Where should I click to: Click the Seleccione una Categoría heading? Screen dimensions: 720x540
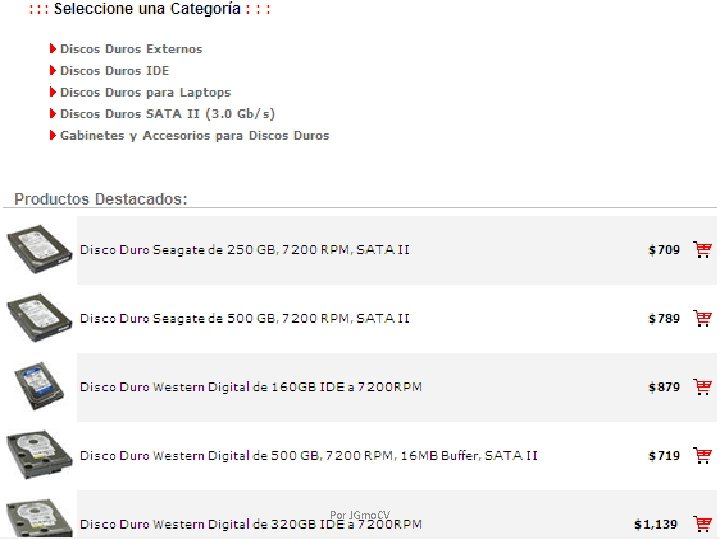(x=149, y=9)
